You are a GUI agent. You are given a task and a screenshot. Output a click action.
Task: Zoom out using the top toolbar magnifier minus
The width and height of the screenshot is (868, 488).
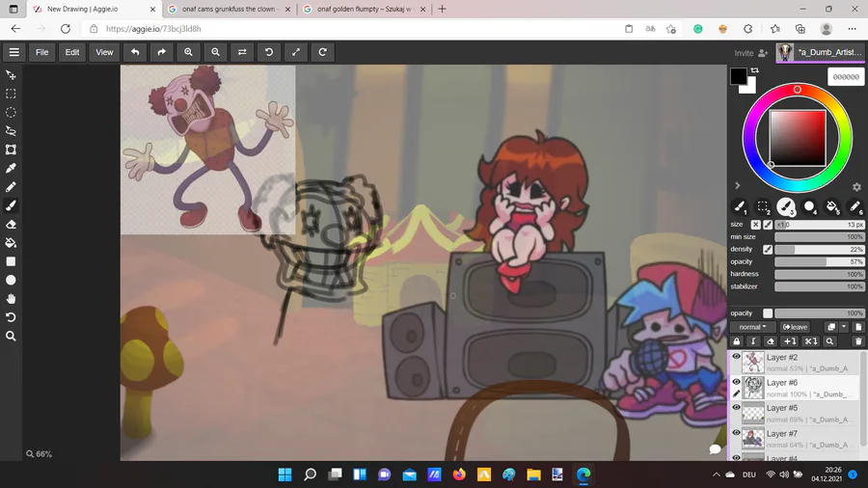tap(215, 52)
